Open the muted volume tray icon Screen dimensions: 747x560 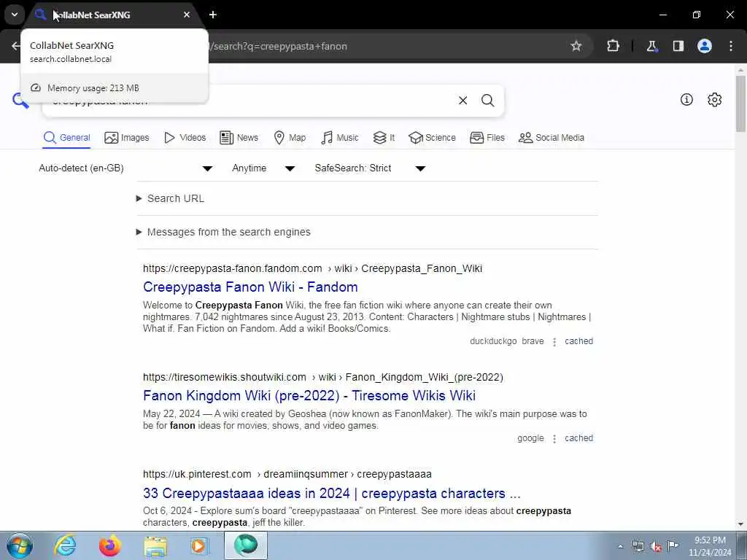pyautogui.click(x=656, y=547)
